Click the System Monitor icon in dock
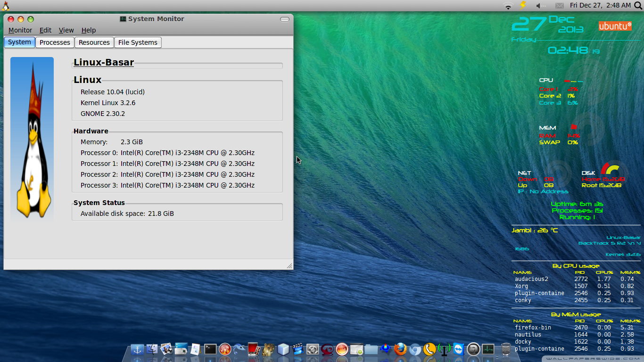644x362 pixels. pyautogui.click(x=488, y=349)
